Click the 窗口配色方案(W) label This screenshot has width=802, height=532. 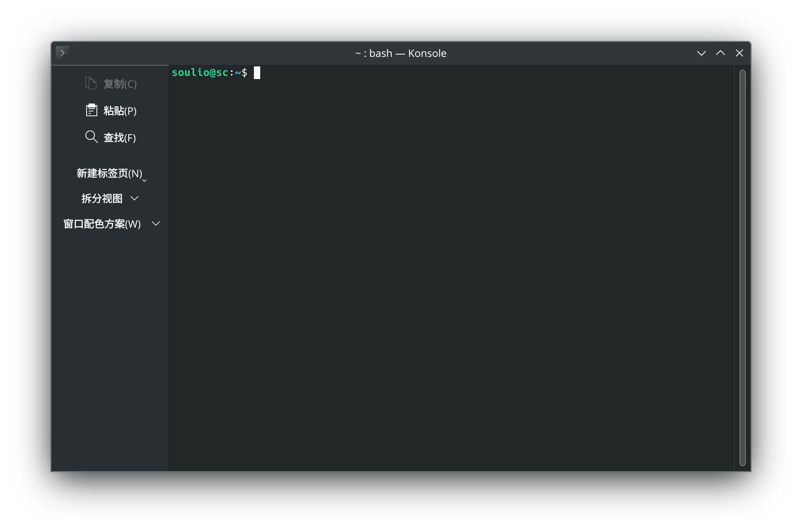tap(102, 224)
